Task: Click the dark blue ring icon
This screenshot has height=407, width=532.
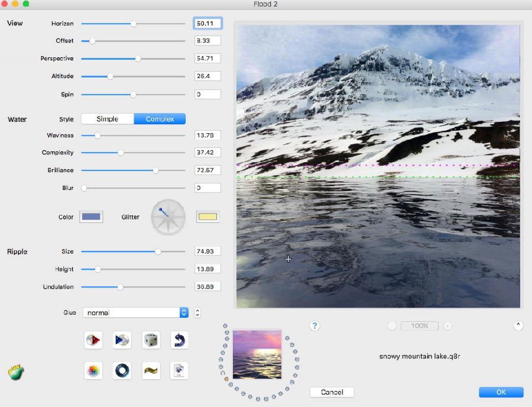Action: (122, 370)
